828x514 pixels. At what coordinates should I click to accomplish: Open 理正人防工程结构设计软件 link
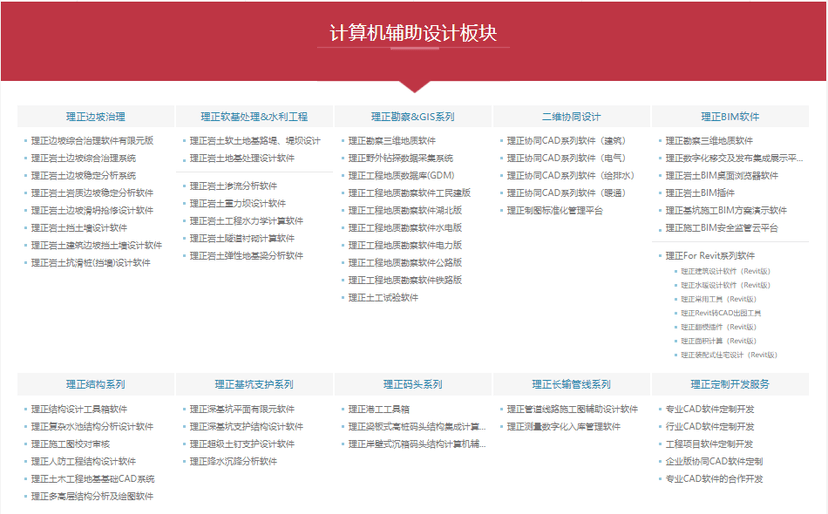[83, 461]
